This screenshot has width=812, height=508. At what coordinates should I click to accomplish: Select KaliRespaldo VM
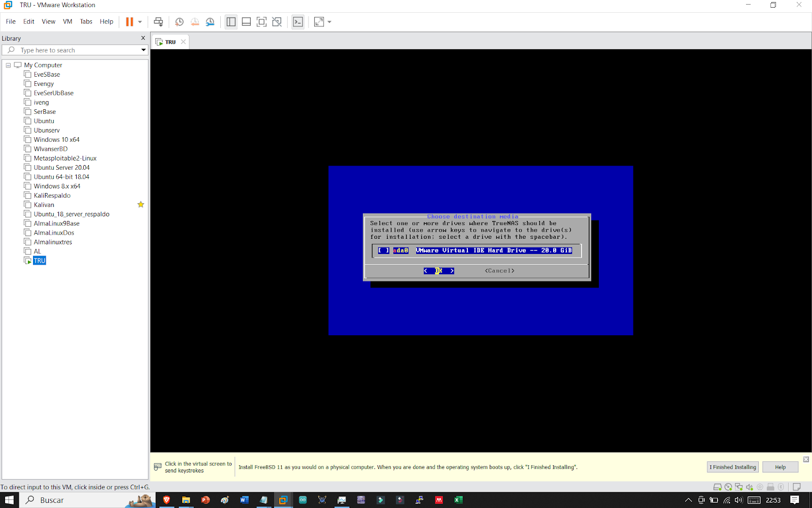point(52,196)
